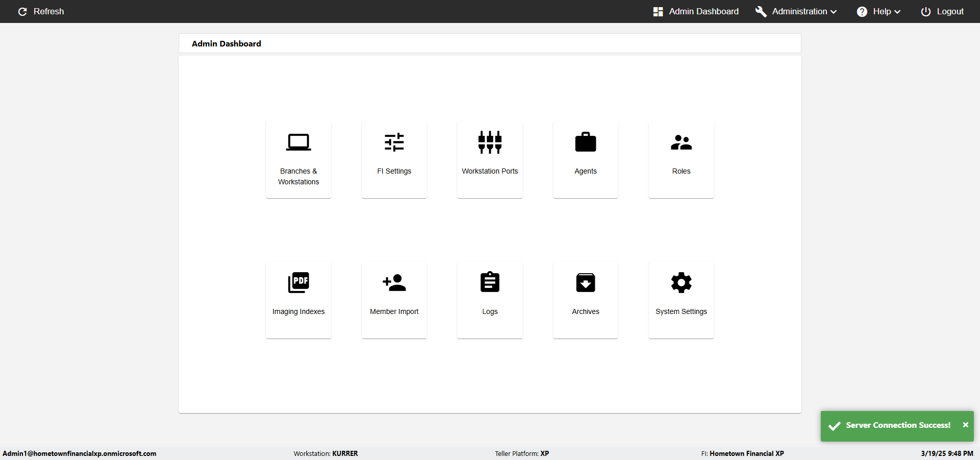Click Teller Platform: XP in status bar
This screenshot has height=460, width=980.
(x=522, y=454)
